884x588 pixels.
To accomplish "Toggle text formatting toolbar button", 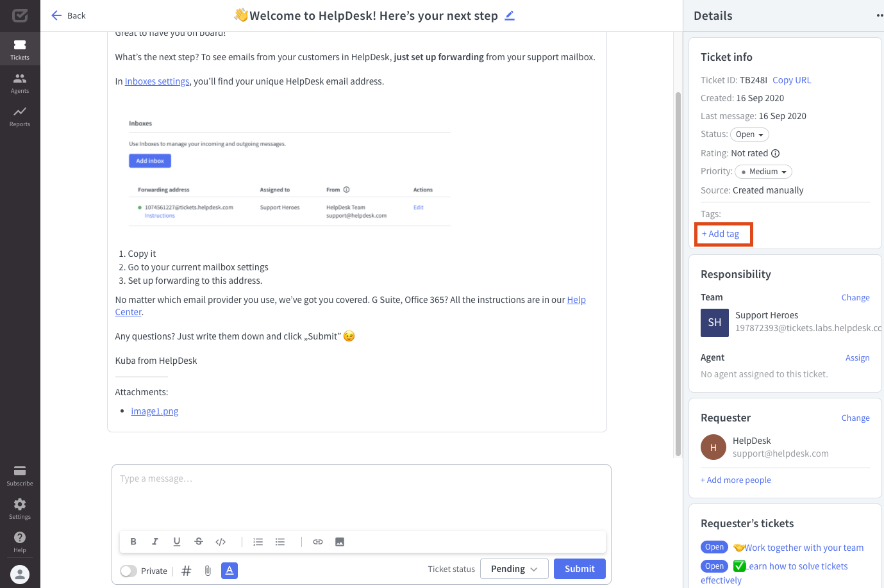I will click(229, 570).
